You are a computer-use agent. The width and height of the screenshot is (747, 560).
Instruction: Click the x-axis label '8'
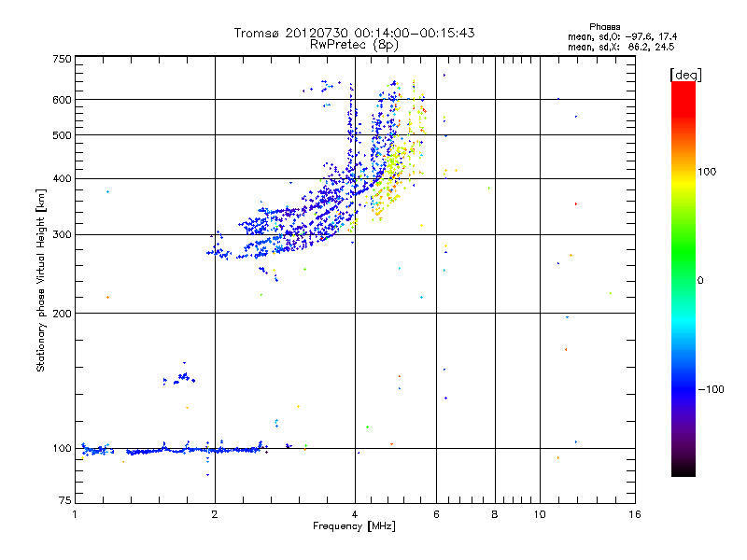(x=495, y=514)
